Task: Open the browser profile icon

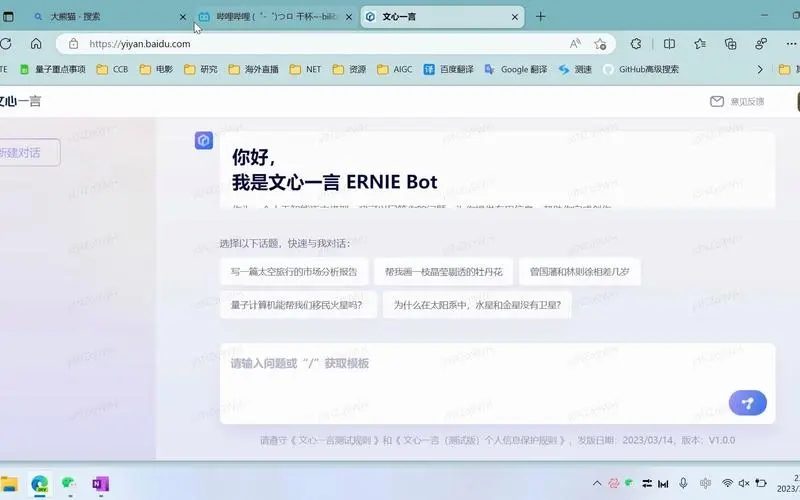Action: tap(761, 44)
